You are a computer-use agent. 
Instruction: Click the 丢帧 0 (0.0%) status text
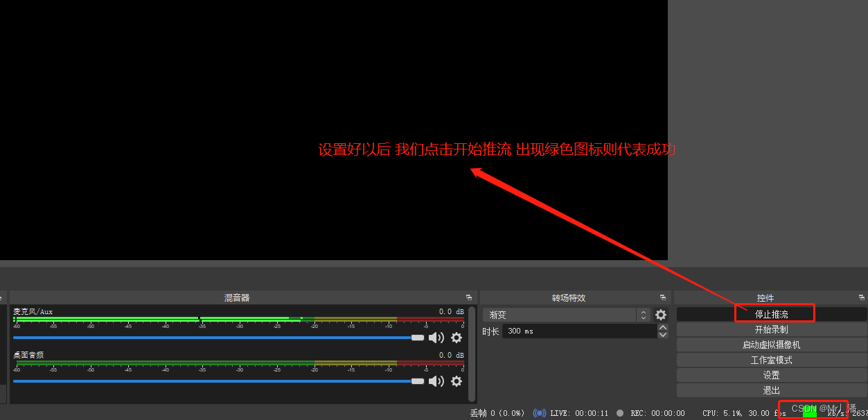(497, 413)
